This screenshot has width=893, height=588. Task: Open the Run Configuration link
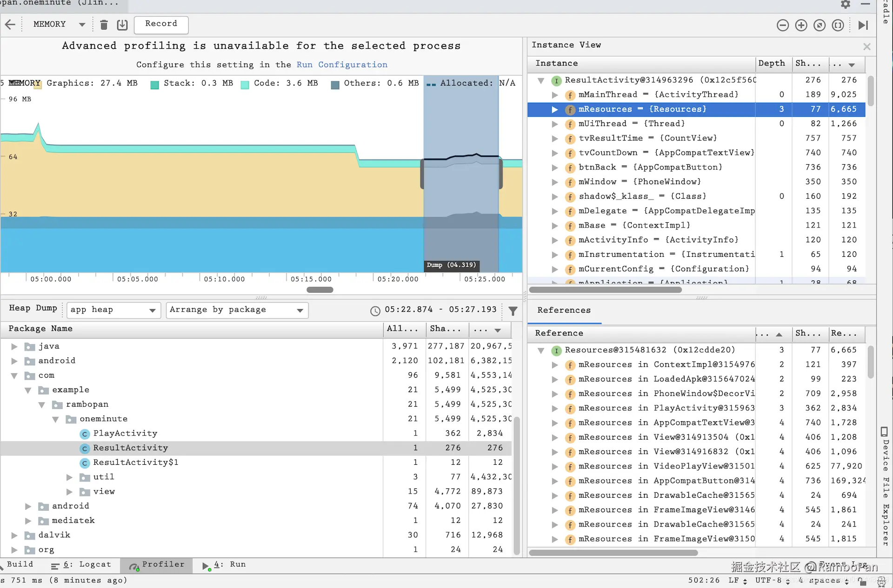[x=342, y=65]
